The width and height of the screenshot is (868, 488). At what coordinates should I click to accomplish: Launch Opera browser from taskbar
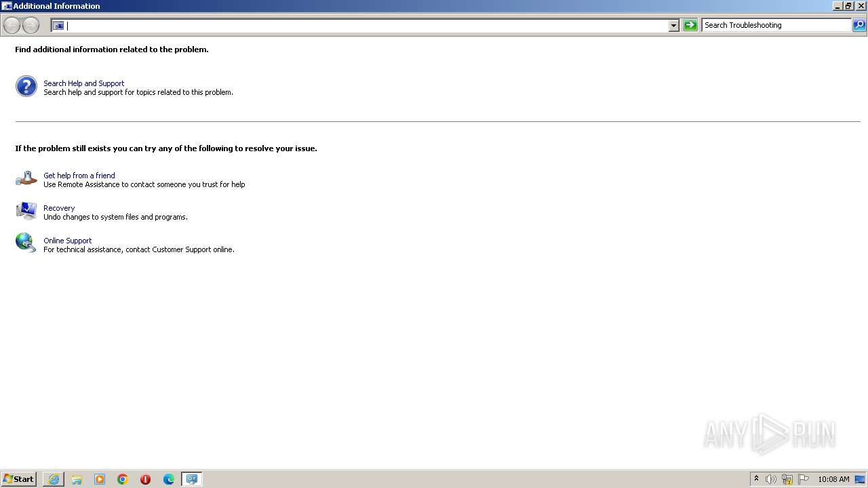pos(145,479)
